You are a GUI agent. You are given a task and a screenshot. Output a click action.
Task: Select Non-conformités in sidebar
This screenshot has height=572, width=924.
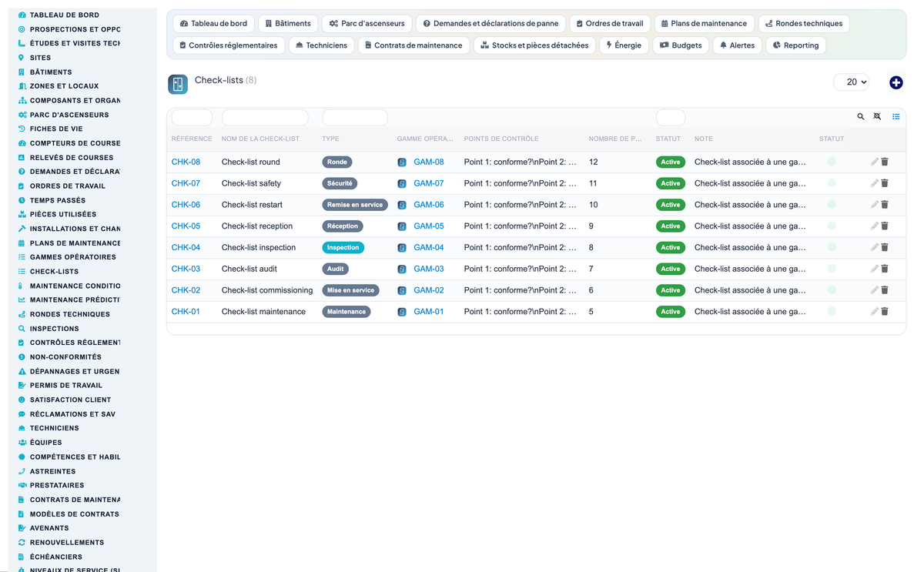(65, 357)
